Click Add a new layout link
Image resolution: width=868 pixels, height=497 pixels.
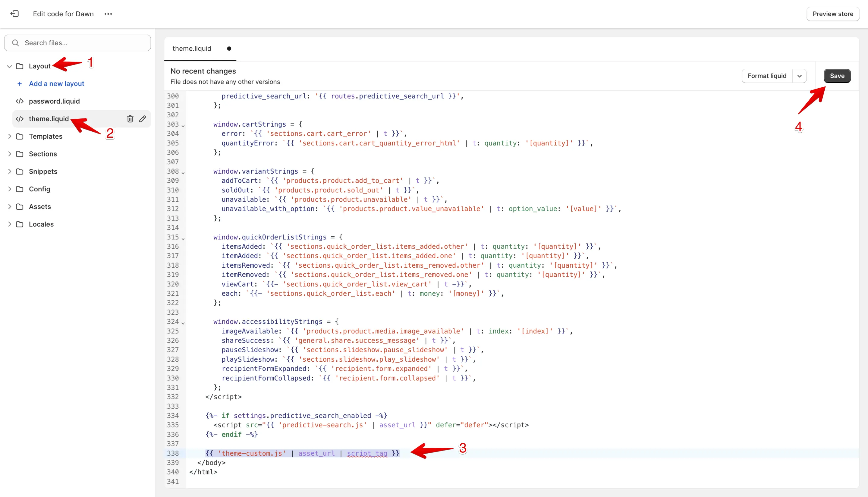pyautogui.click(x=56, y=83)
